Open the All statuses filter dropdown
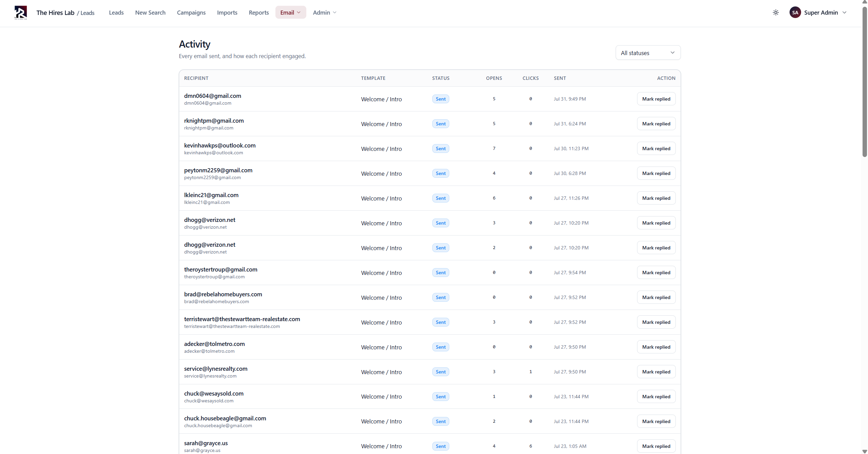This screenshot has height=454, width=868. coord(648,53)
